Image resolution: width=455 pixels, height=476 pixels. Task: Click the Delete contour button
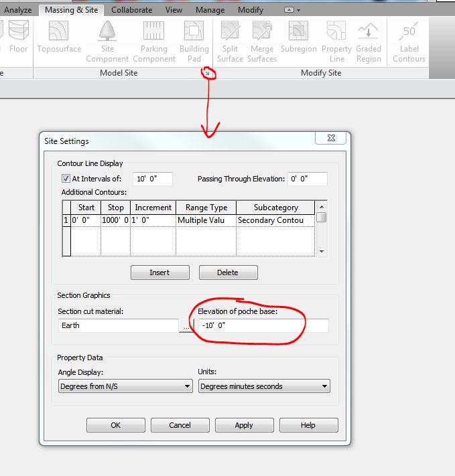coord(228,272)
